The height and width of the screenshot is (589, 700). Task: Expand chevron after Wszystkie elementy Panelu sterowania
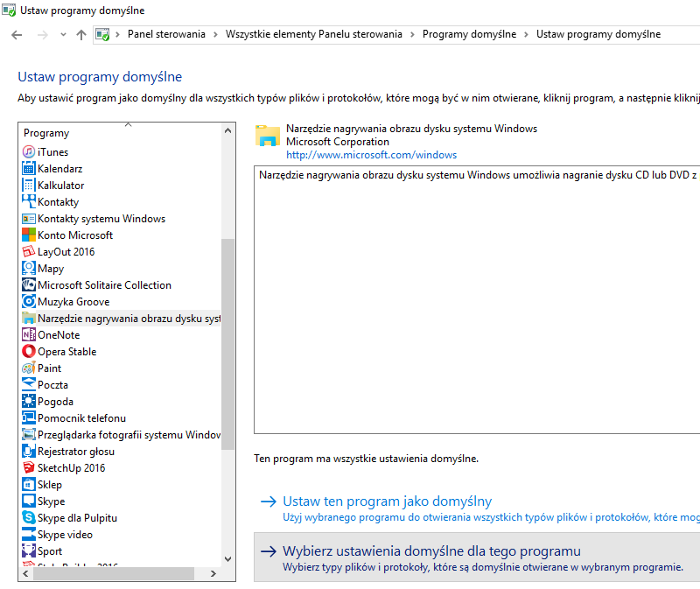coord(412,34)
